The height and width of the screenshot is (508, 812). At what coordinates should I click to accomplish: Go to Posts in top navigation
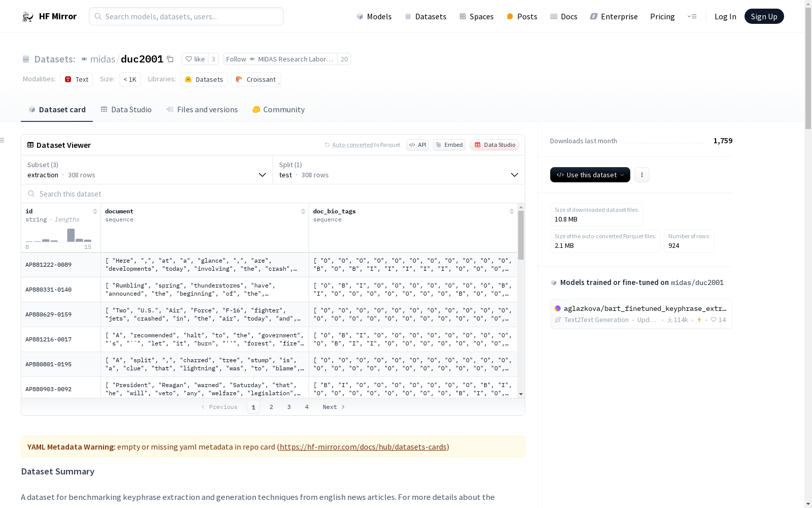pyautogui.click(x=522, y=17)
